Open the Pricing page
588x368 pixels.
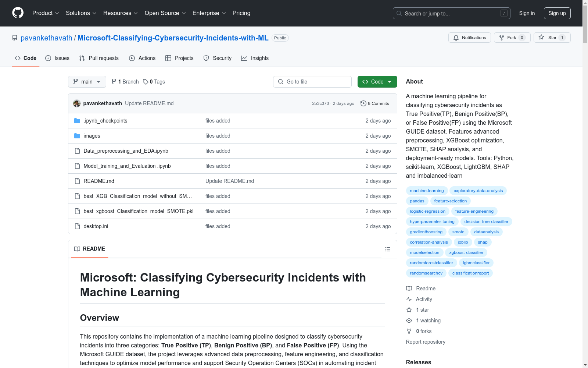tap(241, 13)
